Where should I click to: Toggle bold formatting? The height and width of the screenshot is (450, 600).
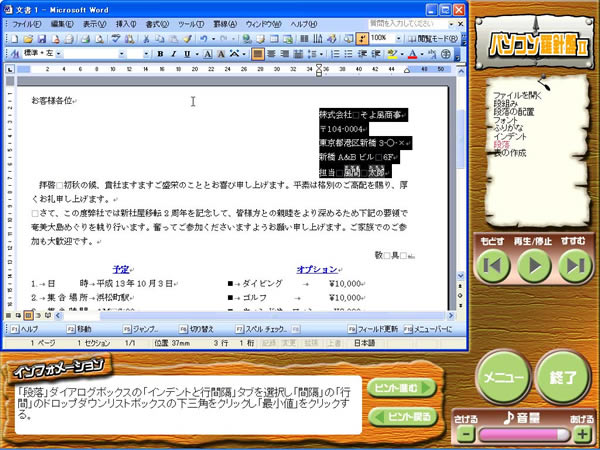pyautogui.click(x=160, y=54)
